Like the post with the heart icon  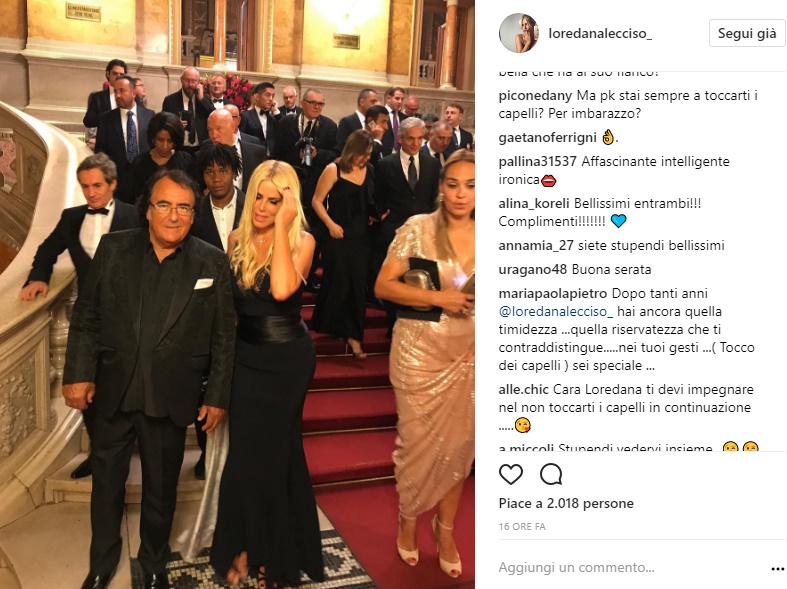[x=510, y=474]
